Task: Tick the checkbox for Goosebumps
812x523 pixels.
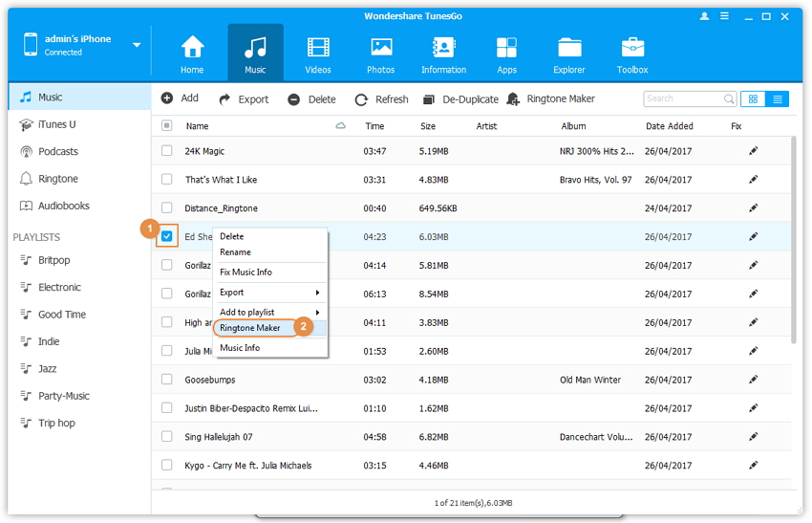Action: [x=167, y=380]
